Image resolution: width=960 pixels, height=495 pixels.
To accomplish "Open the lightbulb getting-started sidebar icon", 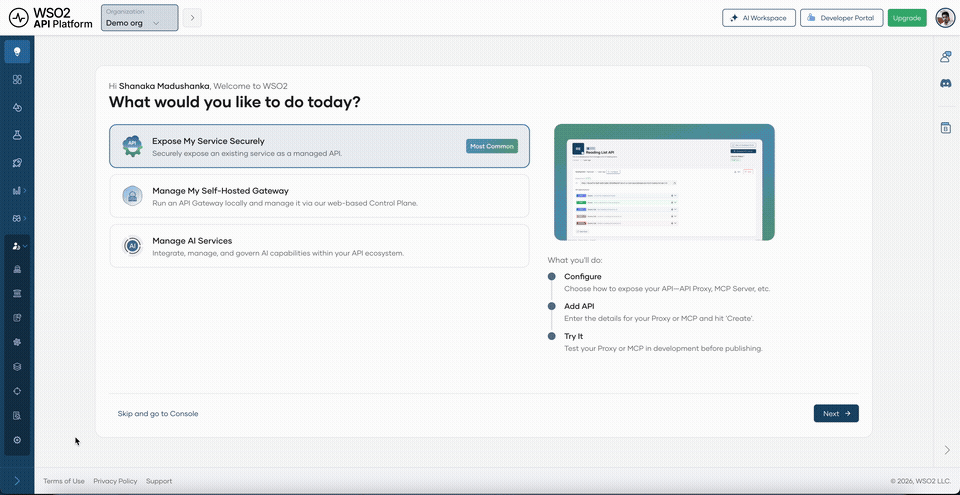I will point(17,51).
